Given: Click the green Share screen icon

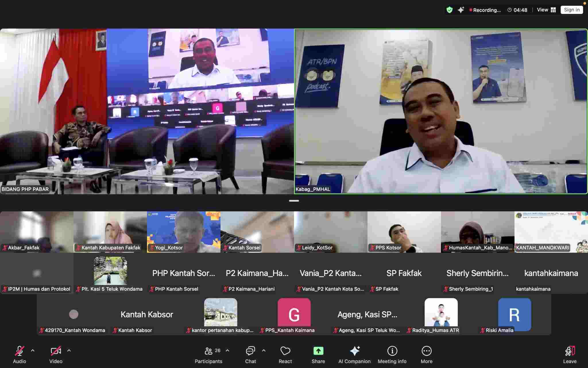Looking at the screenshot, I should click(x=318, y=351).
